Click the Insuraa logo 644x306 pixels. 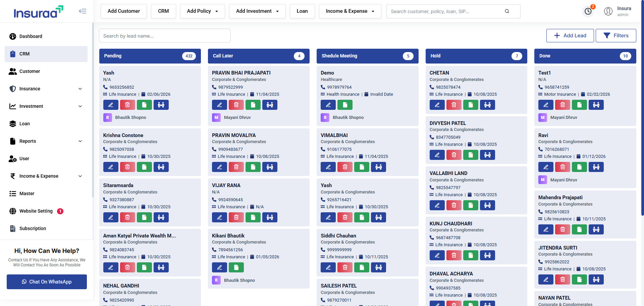38,12
